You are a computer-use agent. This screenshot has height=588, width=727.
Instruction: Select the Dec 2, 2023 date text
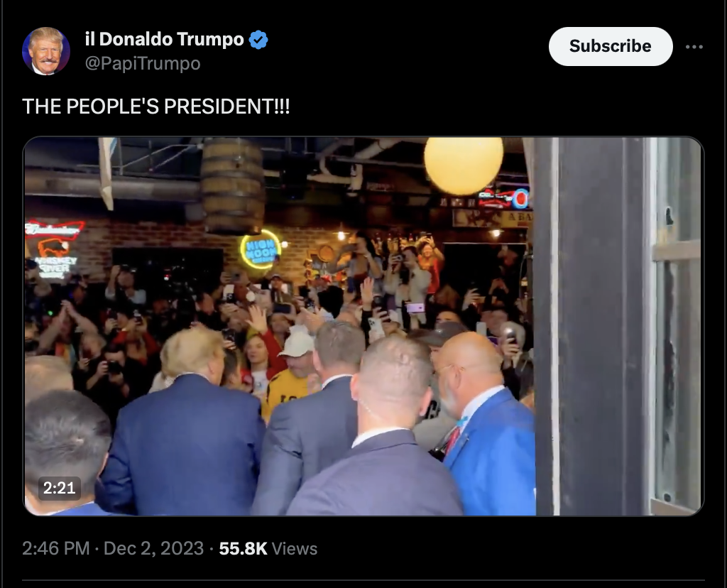(153, 548)
